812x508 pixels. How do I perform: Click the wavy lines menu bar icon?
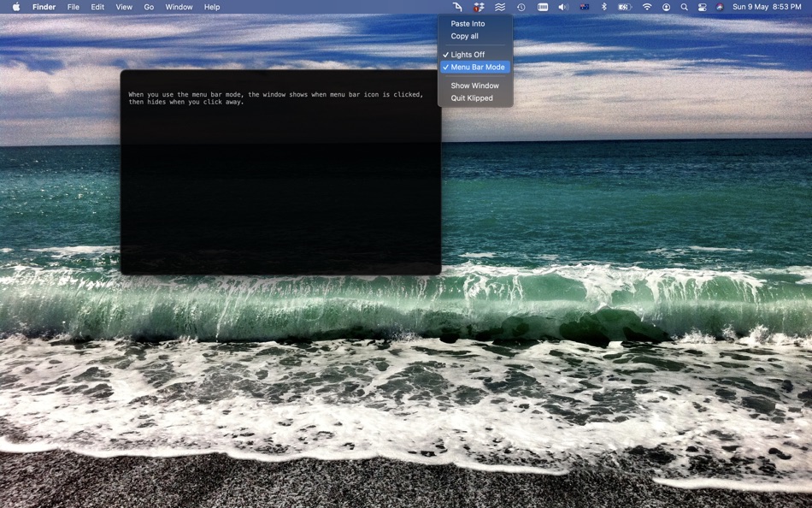click(x=500, y=7)
